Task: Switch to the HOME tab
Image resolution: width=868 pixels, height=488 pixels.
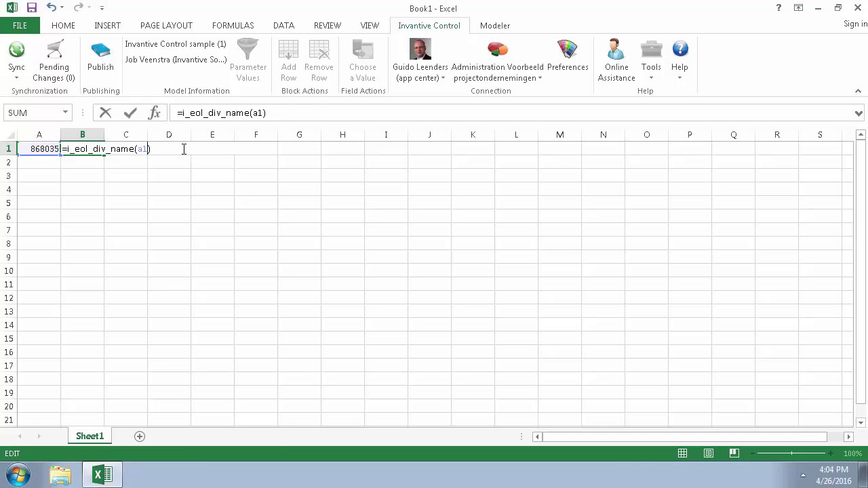Action: coord(63,25)
